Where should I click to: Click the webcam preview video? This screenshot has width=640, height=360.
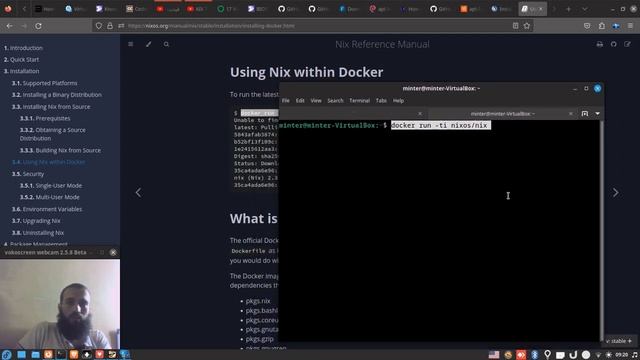tap(60, 304)
